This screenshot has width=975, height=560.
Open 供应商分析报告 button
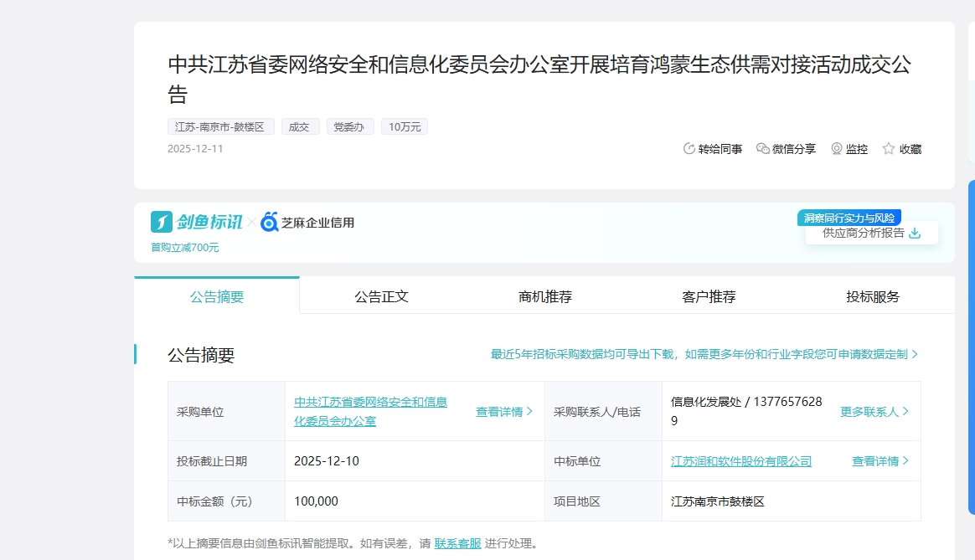click(871, 234)
